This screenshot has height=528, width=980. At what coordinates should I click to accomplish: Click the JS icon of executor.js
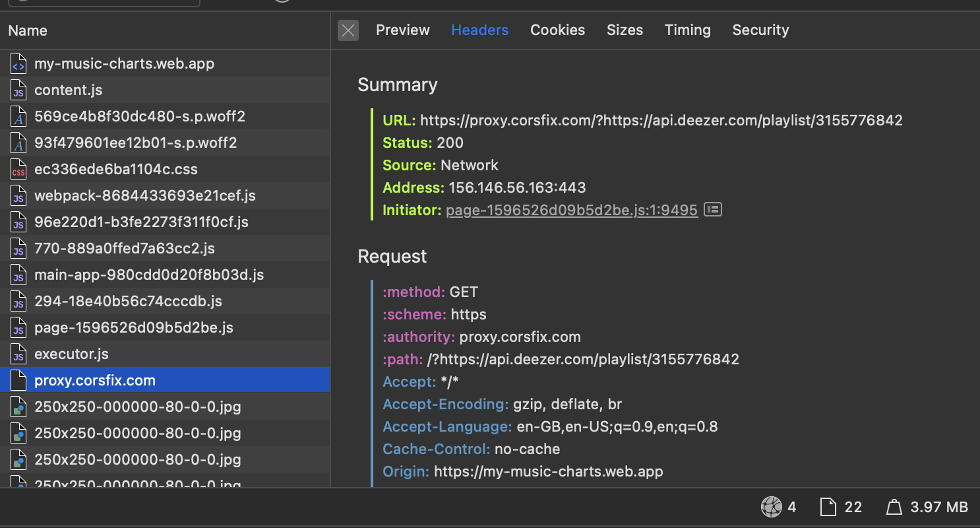point(18,354)
